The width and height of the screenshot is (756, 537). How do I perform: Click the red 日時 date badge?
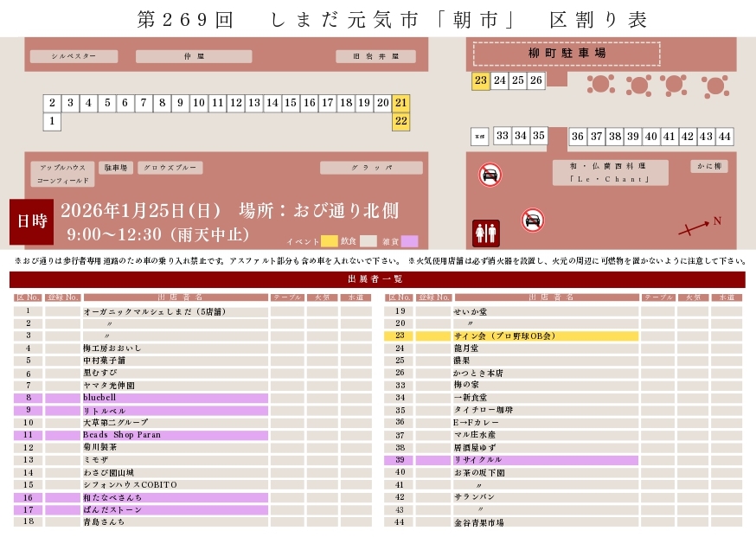click(x=31, y=221)
